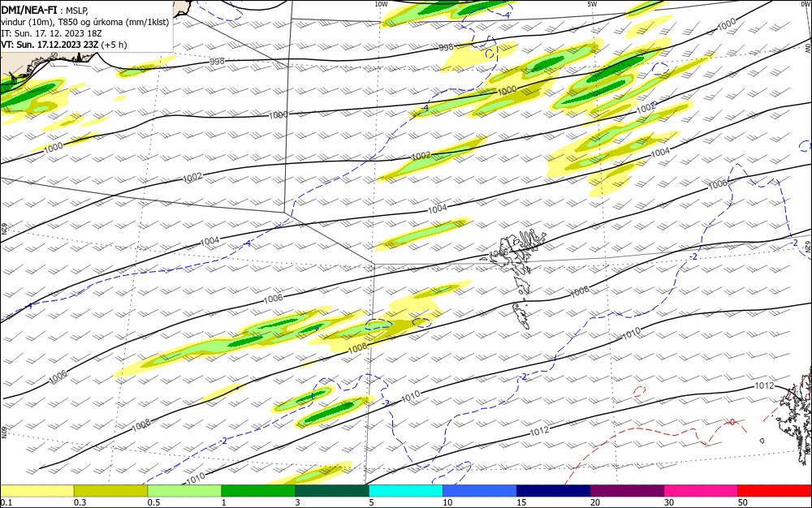Click the '0.3' legend scale value
Image resolution: width=812 pixels, height=508 pixels.
(80, 503)
